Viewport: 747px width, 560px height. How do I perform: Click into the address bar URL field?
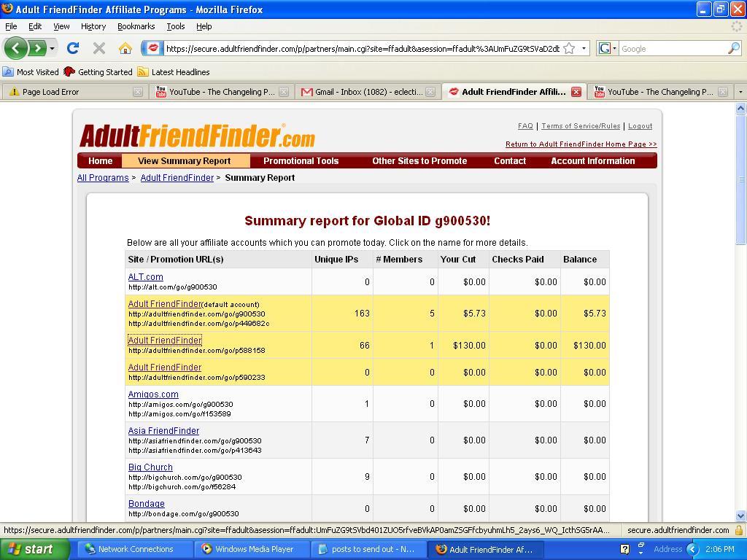point(363,48)
